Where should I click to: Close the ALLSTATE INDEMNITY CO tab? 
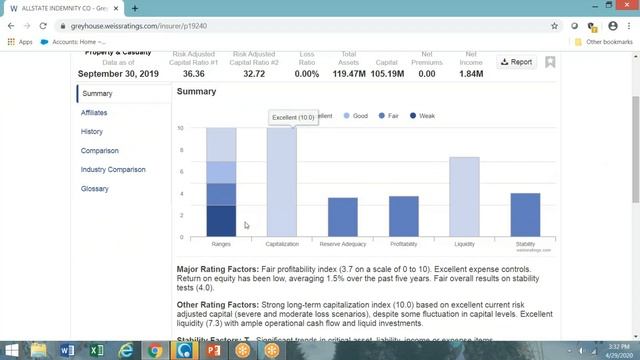116,8
